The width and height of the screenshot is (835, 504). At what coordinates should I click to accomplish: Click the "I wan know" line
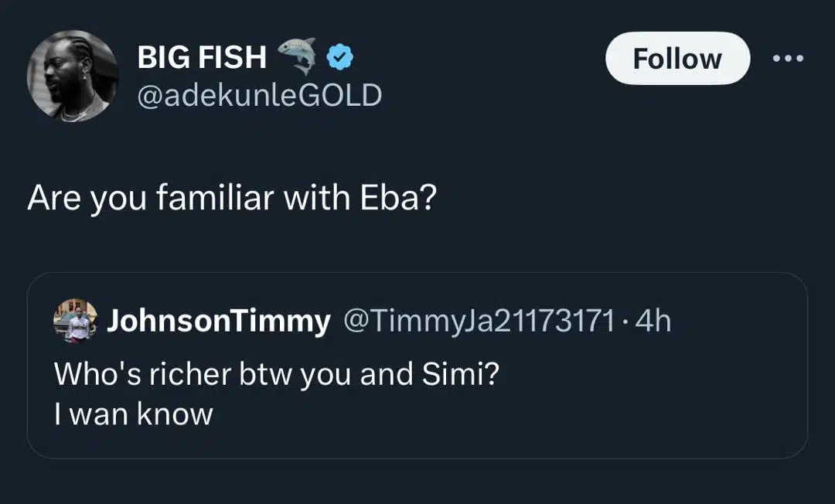click(133, 415)
